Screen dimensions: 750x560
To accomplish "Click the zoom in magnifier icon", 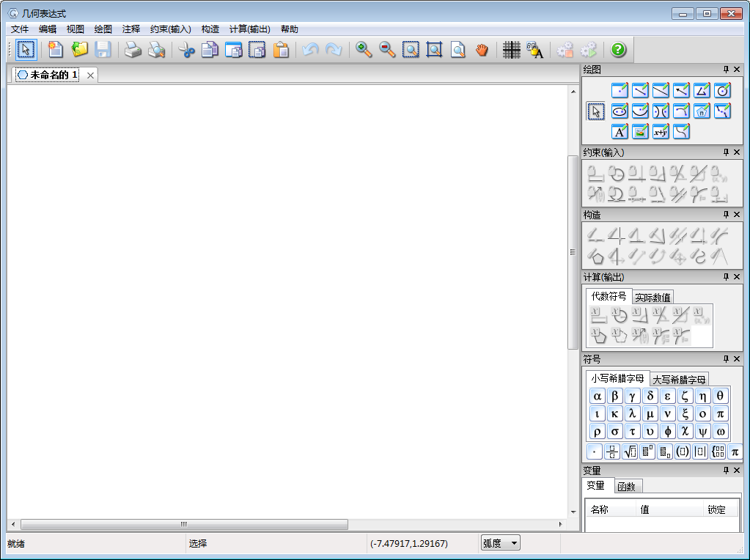I will (364, 49).
